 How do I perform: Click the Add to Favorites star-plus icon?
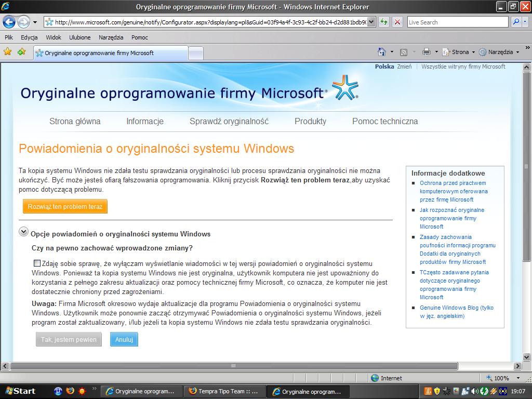coord(22,52)
